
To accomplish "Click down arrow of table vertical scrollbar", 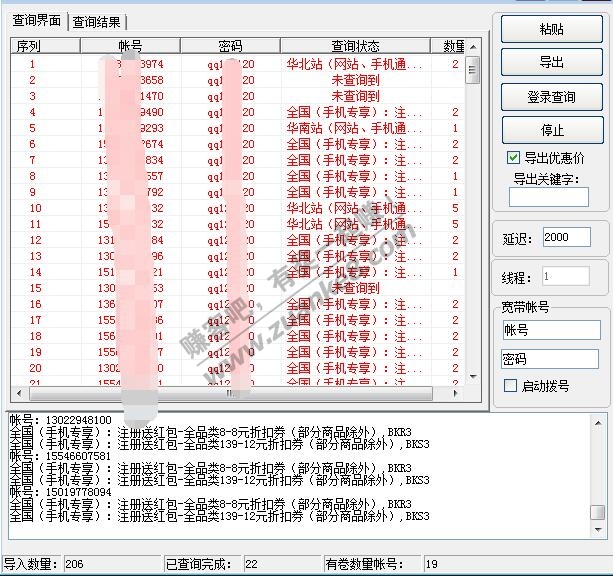I will tap(473, 377).
